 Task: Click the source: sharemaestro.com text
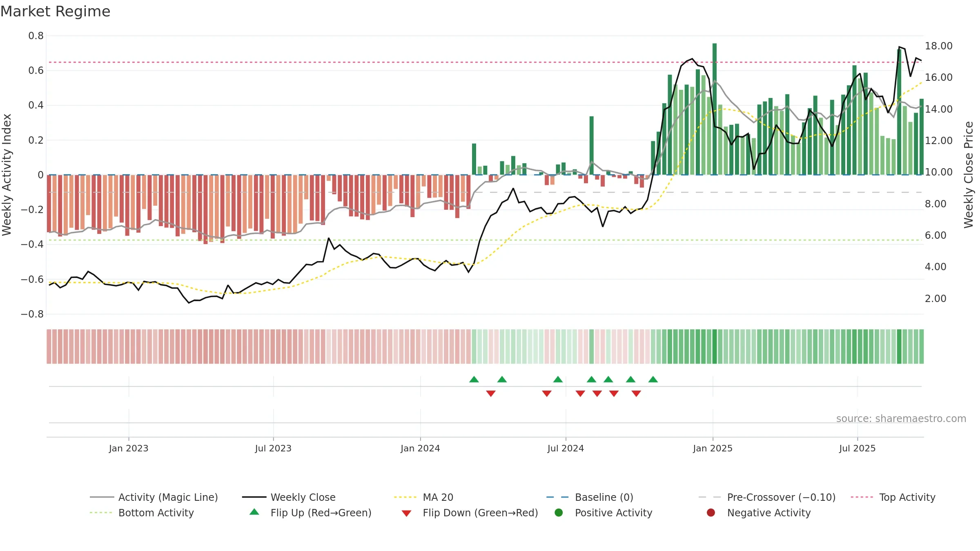pyautogui.click(x=901, y=418)
